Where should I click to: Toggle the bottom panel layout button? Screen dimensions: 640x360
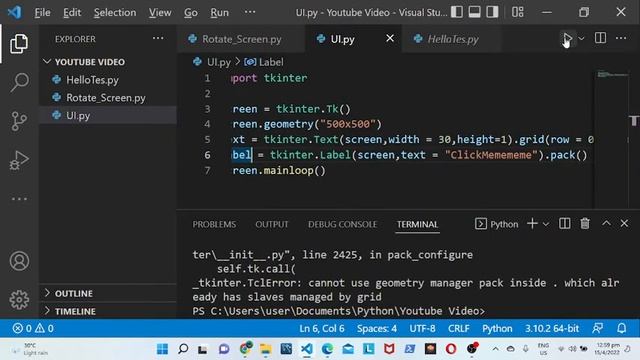click(474, 12)
